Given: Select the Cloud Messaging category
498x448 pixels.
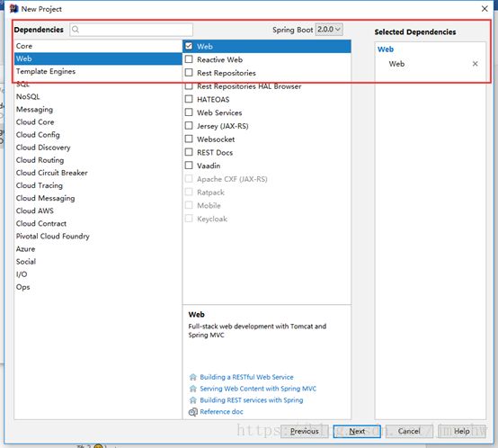Looking at the screenshot, I should click(98, 199).
